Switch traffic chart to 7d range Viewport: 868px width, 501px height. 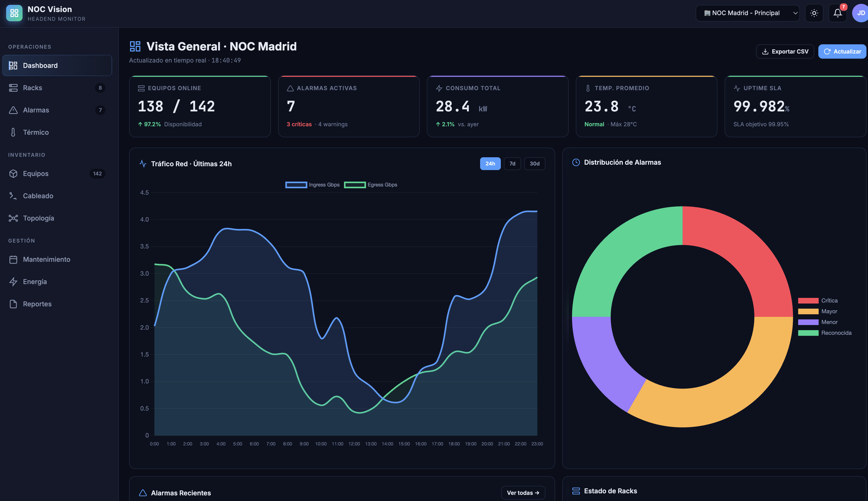(x=512, y=163)
